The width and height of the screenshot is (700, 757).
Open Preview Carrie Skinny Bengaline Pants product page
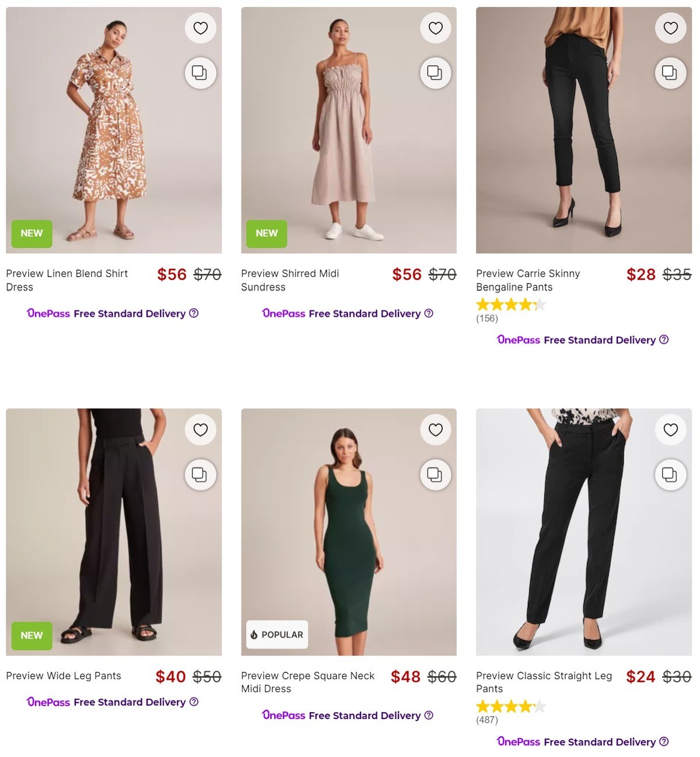pos(528,280)
